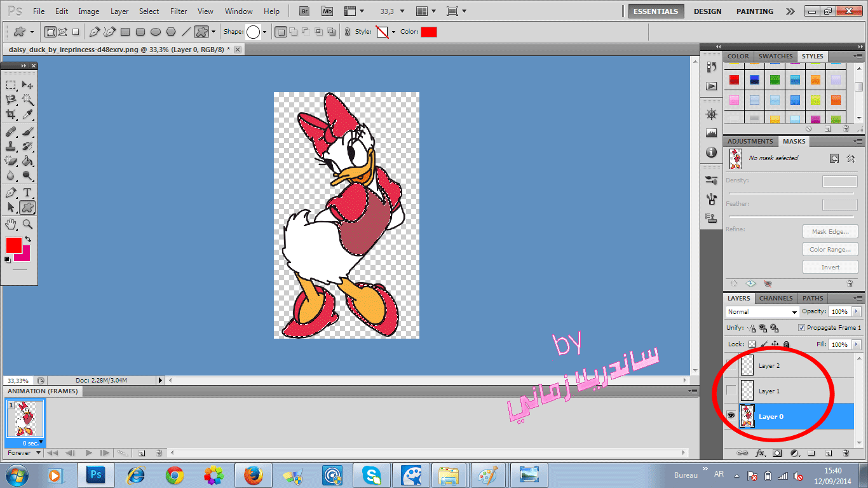Add a layer style via fx icon

point(760,453)
